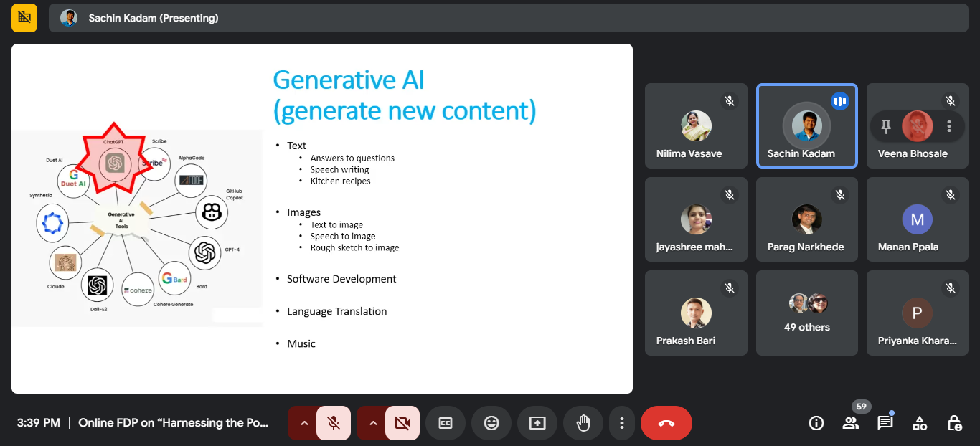Viewport: 980px width, 446px height.
Task: Click the Present now screen-share button
Action: 537,423
